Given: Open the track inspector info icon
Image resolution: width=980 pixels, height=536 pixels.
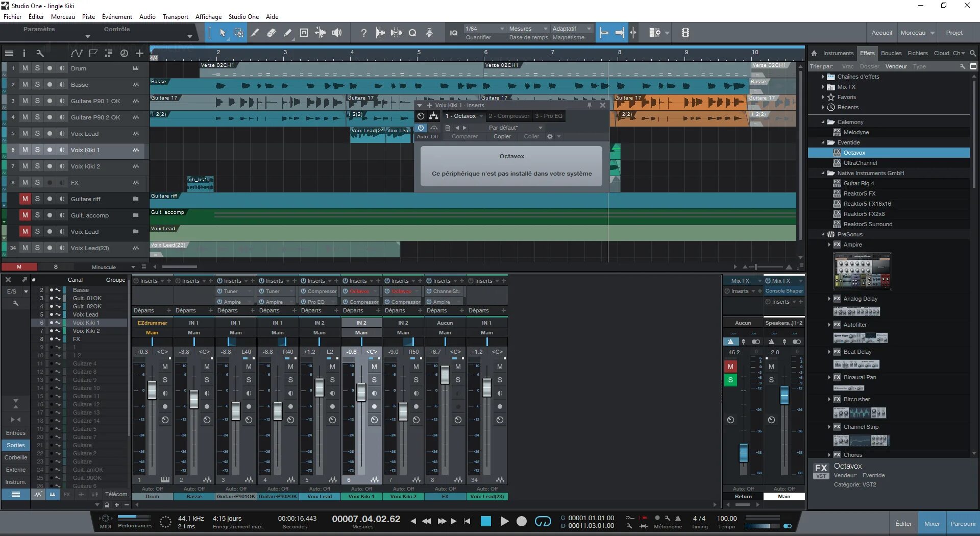Looking at the screenshot, I should click(24, 53).
